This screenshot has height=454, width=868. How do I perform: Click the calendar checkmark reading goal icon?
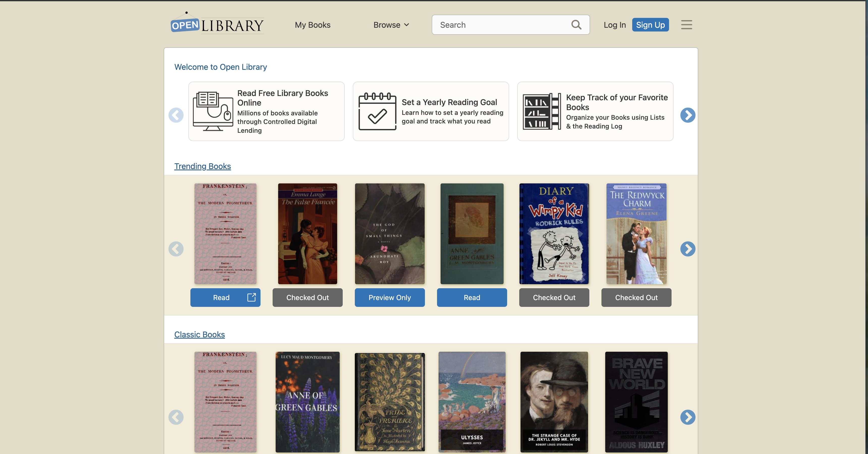point(377,111)
